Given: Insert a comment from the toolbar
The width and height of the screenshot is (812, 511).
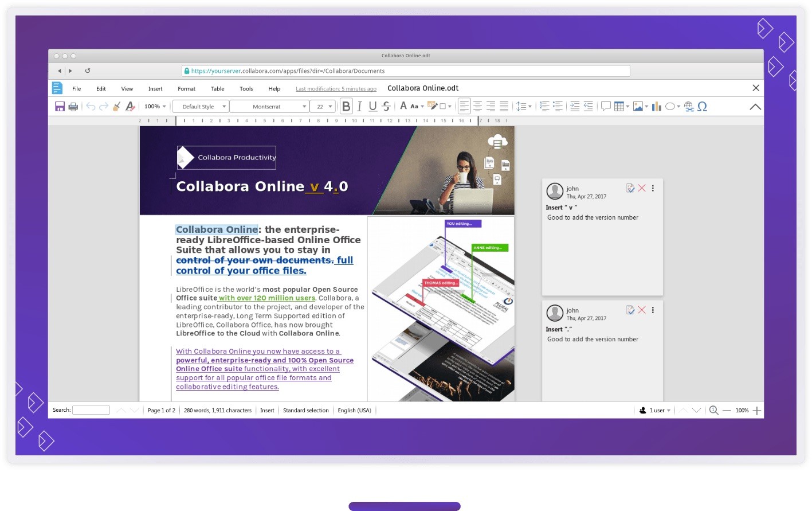Looking at the screenshot, I should pyautogui.click(x=606, y=106).
